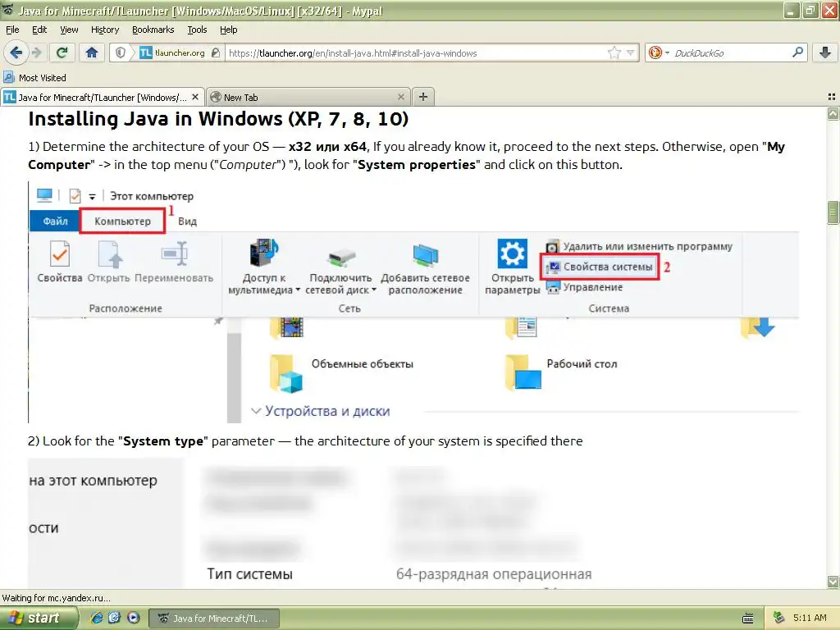The height and width of the screenshot is (630, 840).
Task: Open the Downloads arrow button
Action: (x=825, y=52)
